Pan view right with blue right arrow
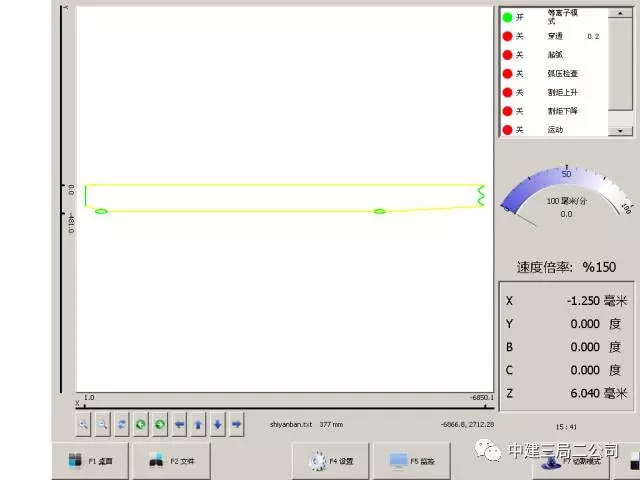This screenshot has width=640, height=480. 236,424
